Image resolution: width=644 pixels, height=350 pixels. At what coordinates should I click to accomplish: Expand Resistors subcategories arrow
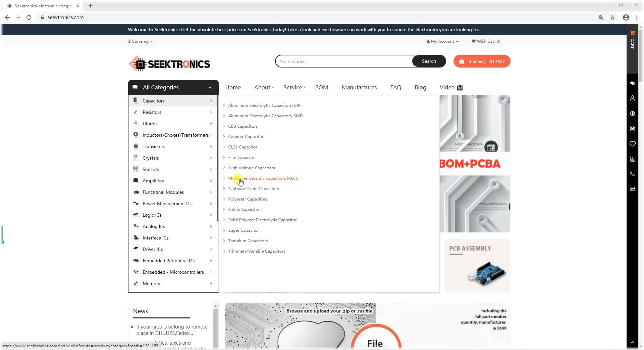coord(211,112)
